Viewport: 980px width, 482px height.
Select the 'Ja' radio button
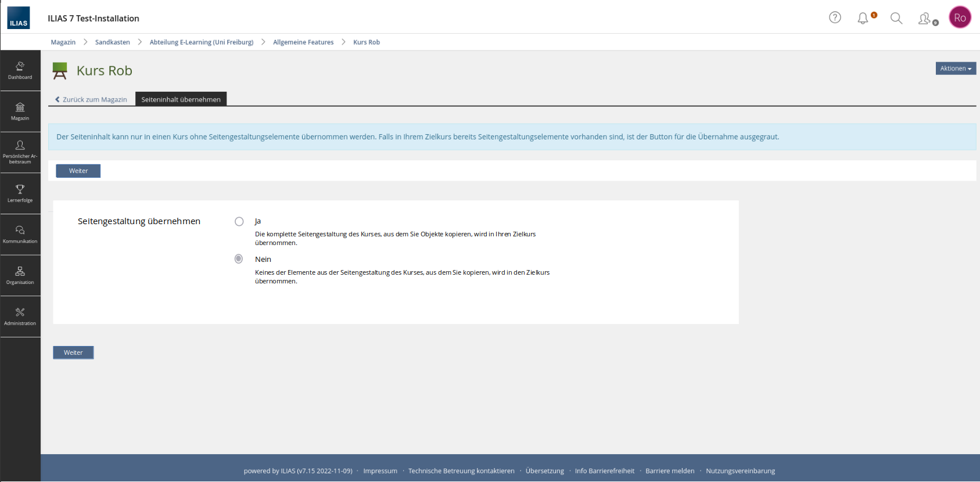click(239, 221)
